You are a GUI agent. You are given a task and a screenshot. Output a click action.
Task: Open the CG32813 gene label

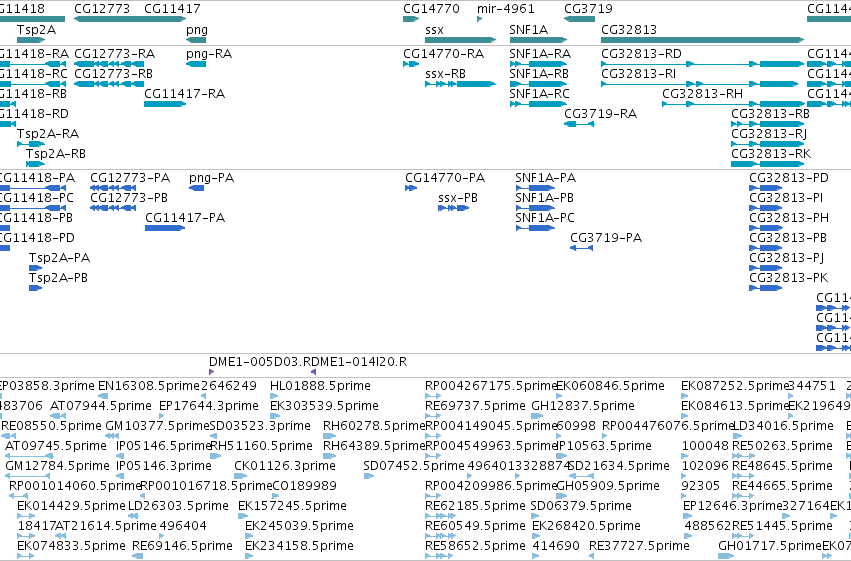pyautogui.click(x=628, y=30)
